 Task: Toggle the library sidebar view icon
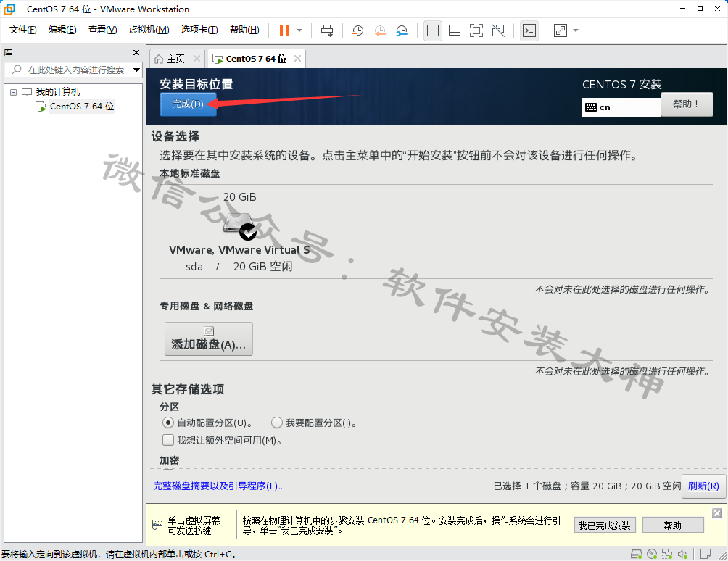pos(433,30)
